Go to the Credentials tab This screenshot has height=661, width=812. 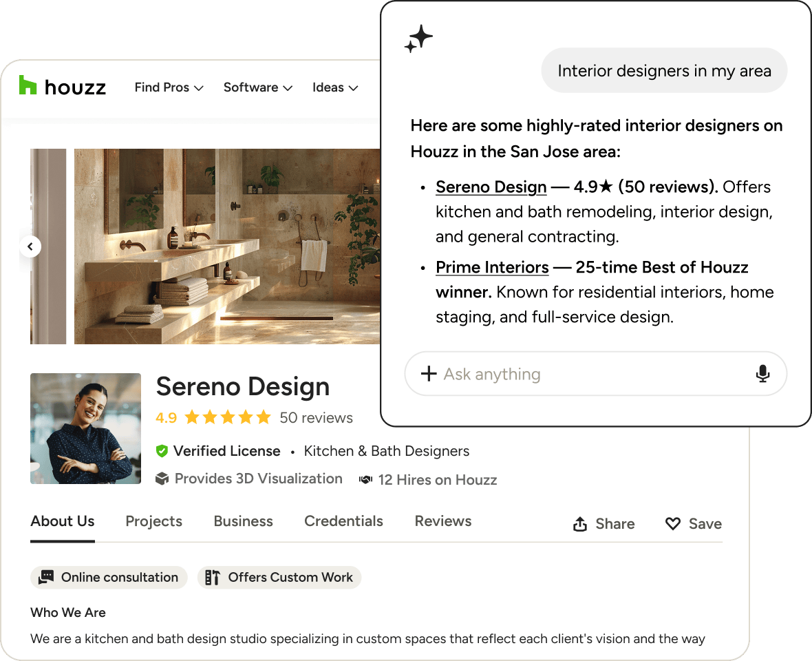pos(343,521)
